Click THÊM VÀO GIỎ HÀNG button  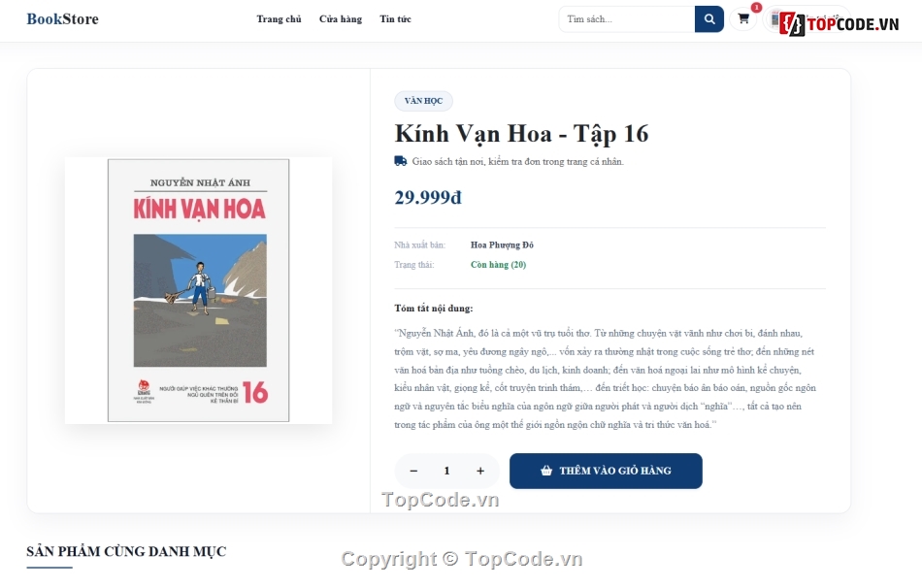[x=606, y=471]
